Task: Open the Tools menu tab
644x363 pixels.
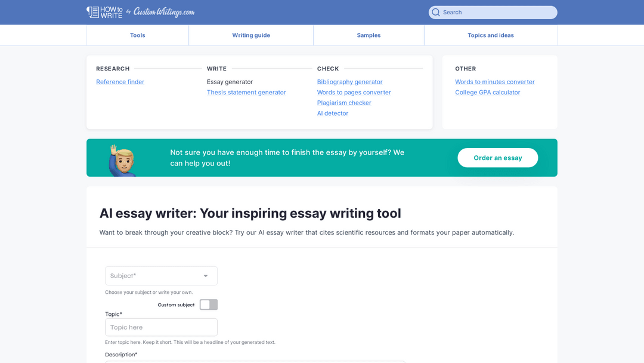Action: coord(138,35)
